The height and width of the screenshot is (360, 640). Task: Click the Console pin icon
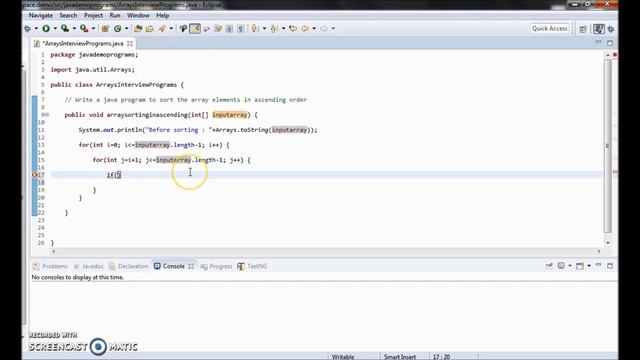[549, 266]
